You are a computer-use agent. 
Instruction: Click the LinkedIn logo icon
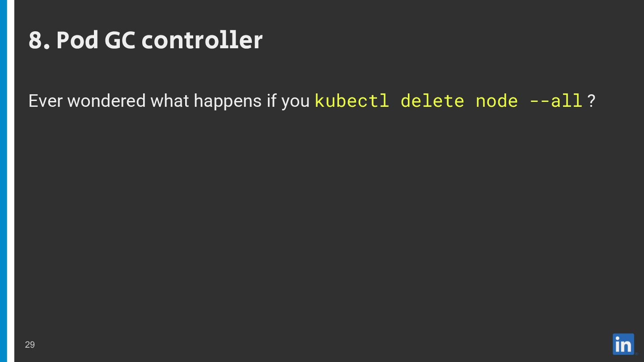[623, 344]
